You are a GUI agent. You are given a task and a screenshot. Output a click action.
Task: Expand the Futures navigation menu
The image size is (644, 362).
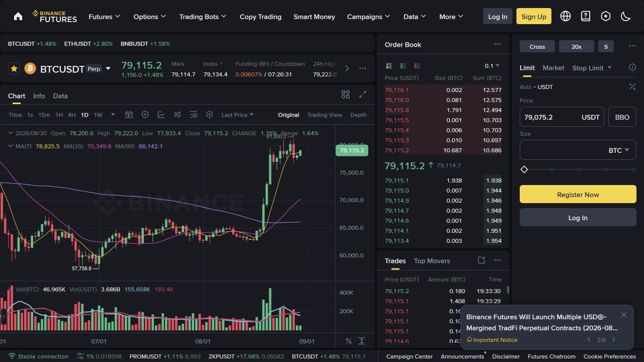[104, 17]
